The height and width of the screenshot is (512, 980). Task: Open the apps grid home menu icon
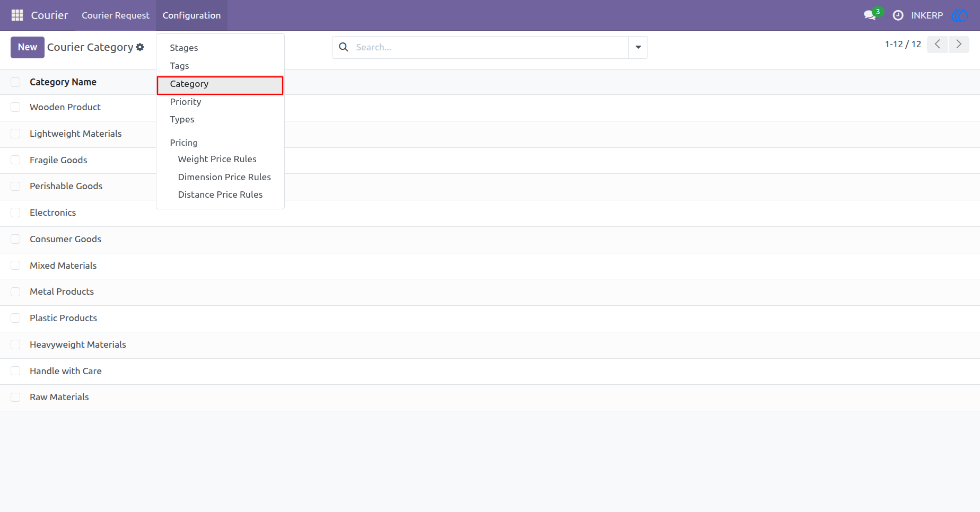[x=17, y=15]
